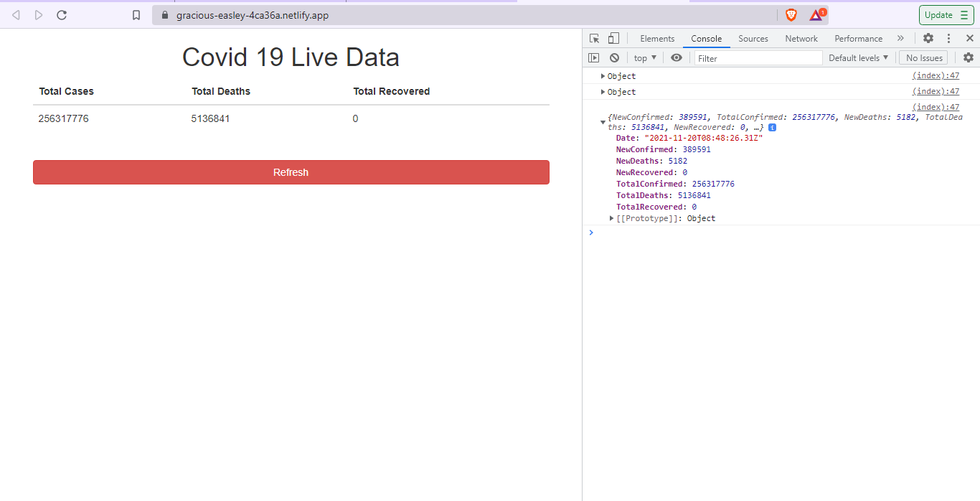
Task: Focus the console Filter input
Action: tap(758, 58)
